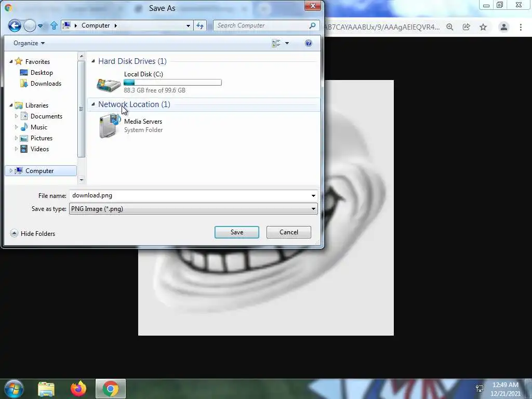Image resolution: width=532 pixels, height=399 pixels.
Task: Click the Media Servers label
Action: click(143, 122)
